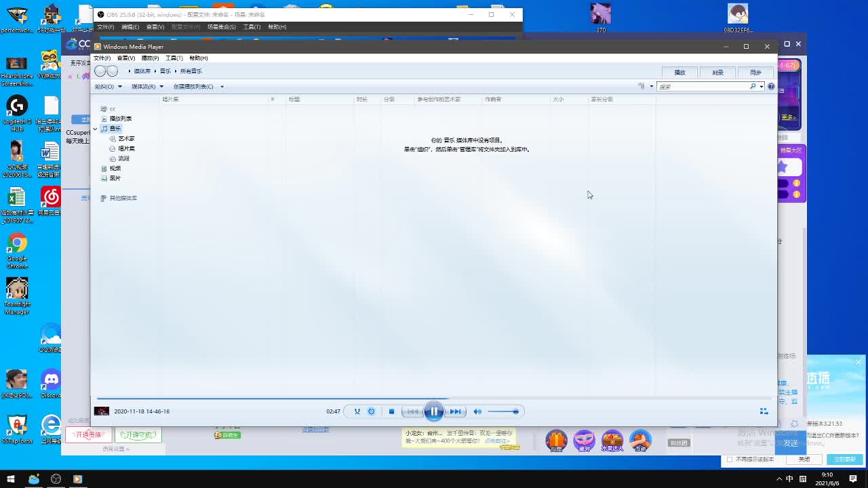Toggle shuffle mode in the player controls
Screen dimensions: 868x488
click(357, 411)
